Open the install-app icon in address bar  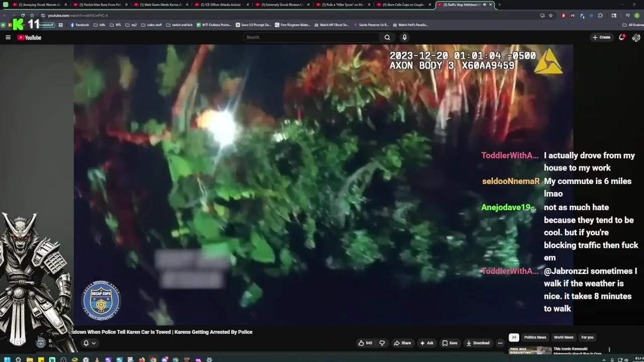pyautogui.click(x=542, y=16)
